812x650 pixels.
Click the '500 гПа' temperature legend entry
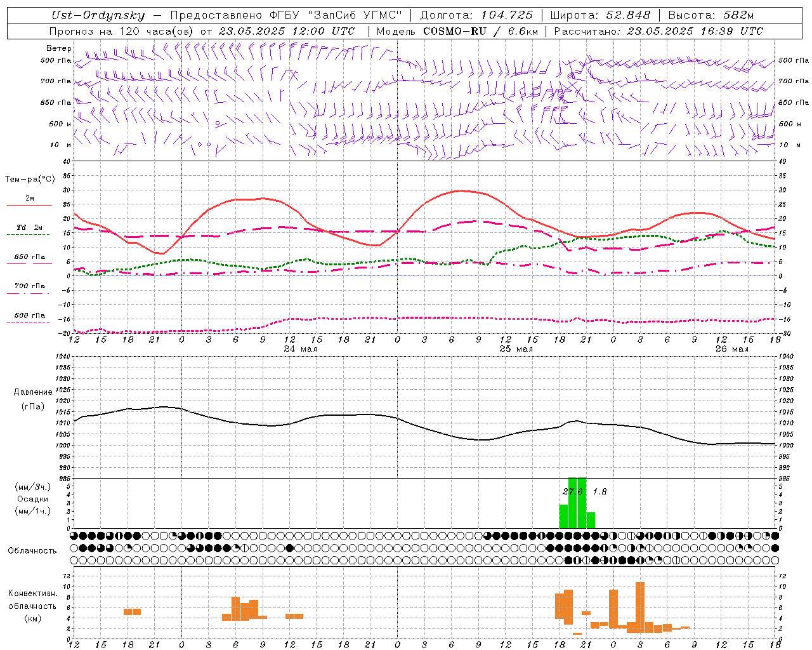click(x=29, y=315)
